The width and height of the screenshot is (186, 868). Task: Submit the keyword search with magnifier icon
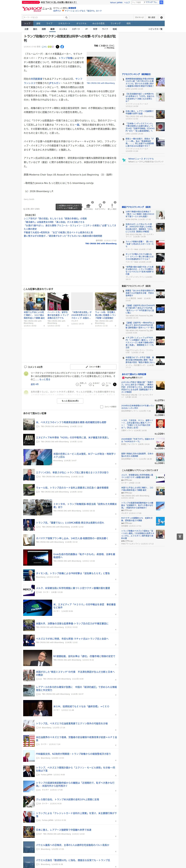click(66, 18)
